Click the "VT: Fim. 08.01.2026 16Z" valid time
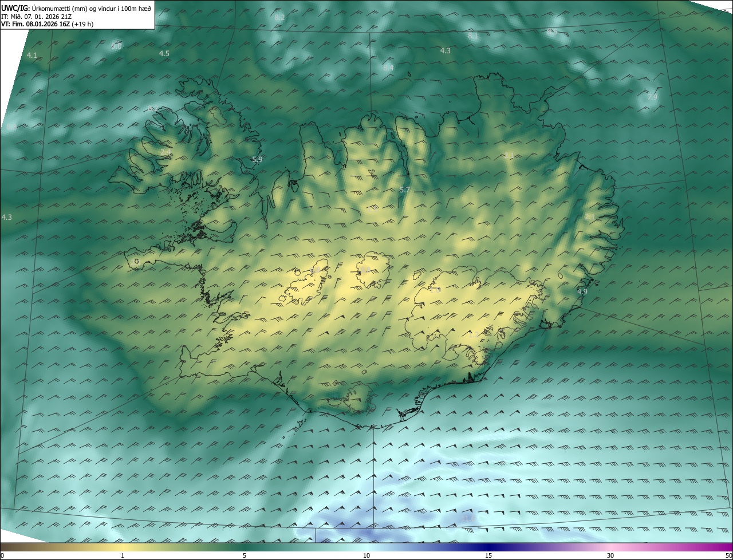The height and width of the screenshot is (560, 733). pos(34,24)
